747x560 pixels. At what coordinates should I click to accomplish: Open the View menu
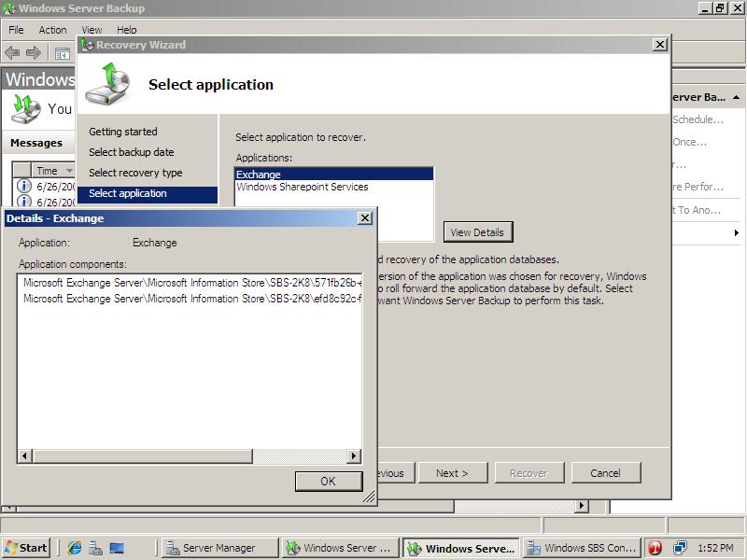coord(92,30)
